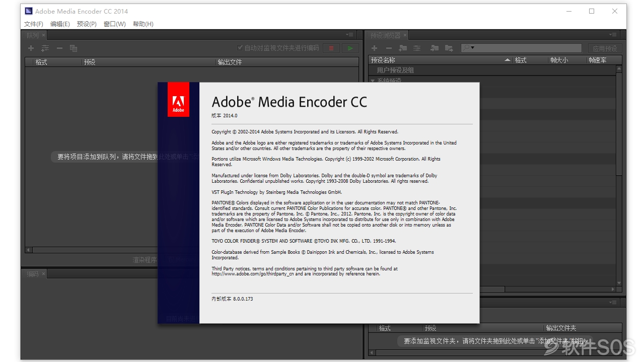This screenshot has height=362, width=644.
Task: Click the green start queue play button
Action: click(350, 48)
